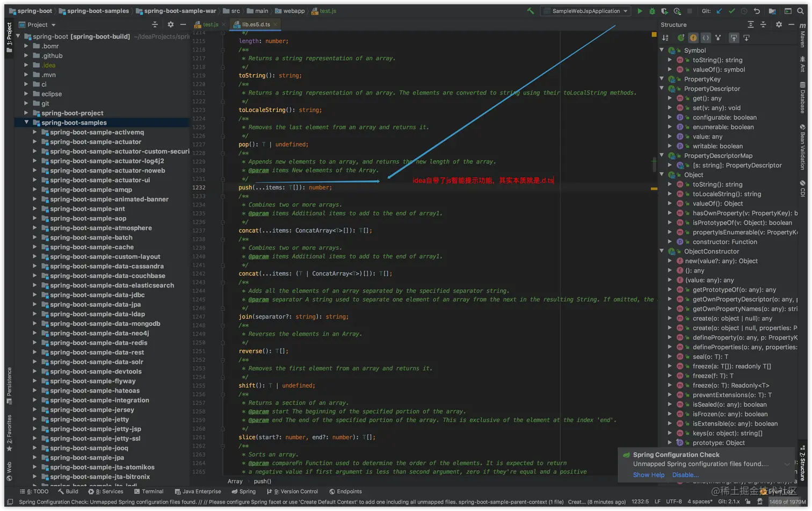
Task: Hide the Project panel with minus icon
Action: pos(183,25)
